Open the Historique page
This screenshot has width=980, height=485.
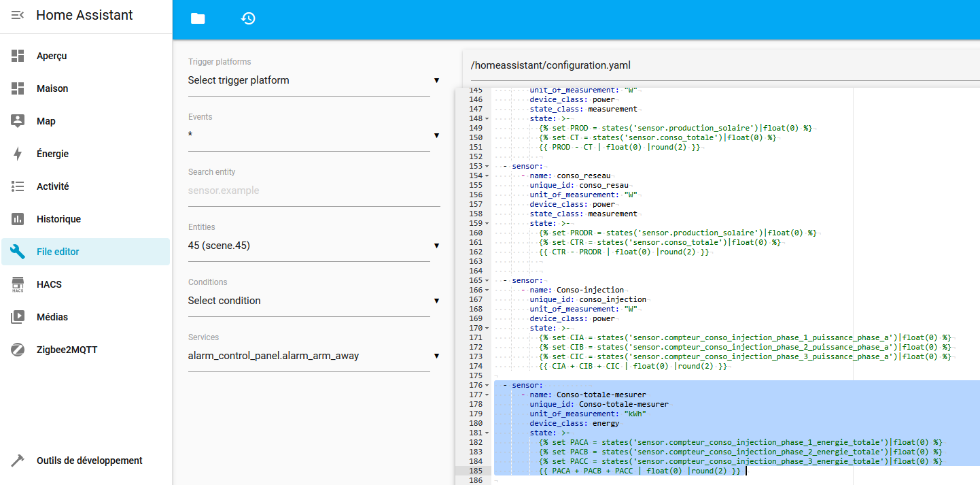(x=58, y=219)
